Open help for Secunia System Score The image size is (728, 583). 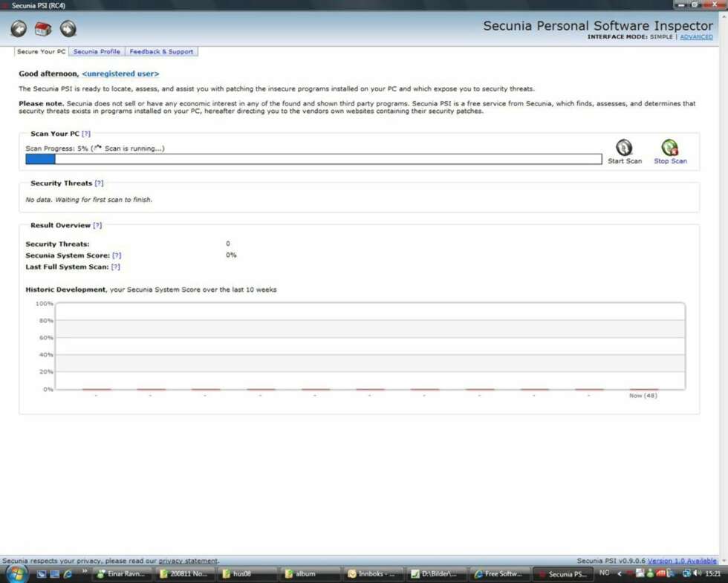(117, 255)
